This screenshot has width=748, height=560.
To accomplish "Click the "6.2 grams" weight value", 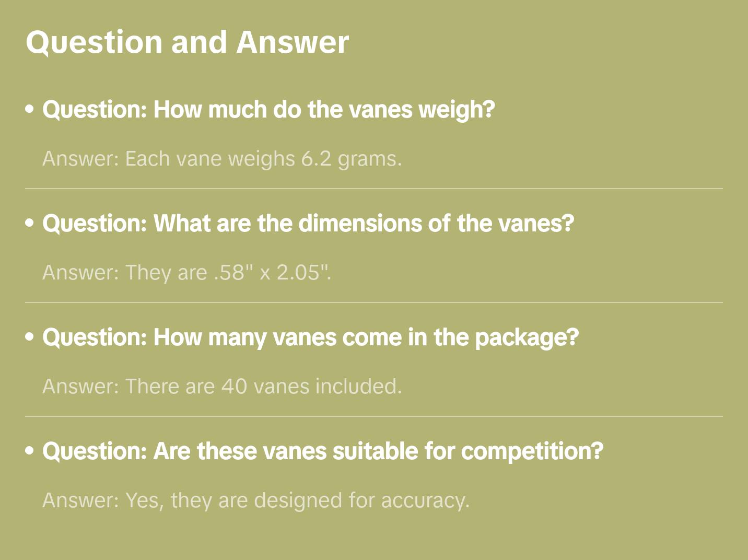I will pos(351,159).
